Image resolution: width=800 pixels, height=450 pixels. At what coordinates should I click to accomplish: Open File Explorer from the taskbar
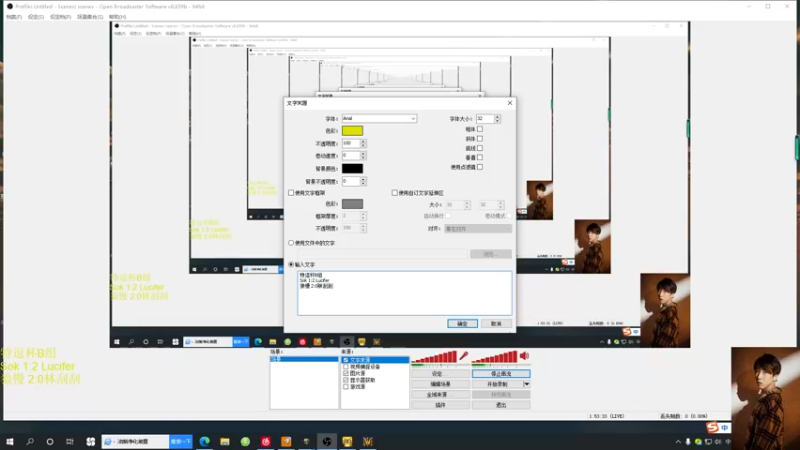click(x=225, y=441)
